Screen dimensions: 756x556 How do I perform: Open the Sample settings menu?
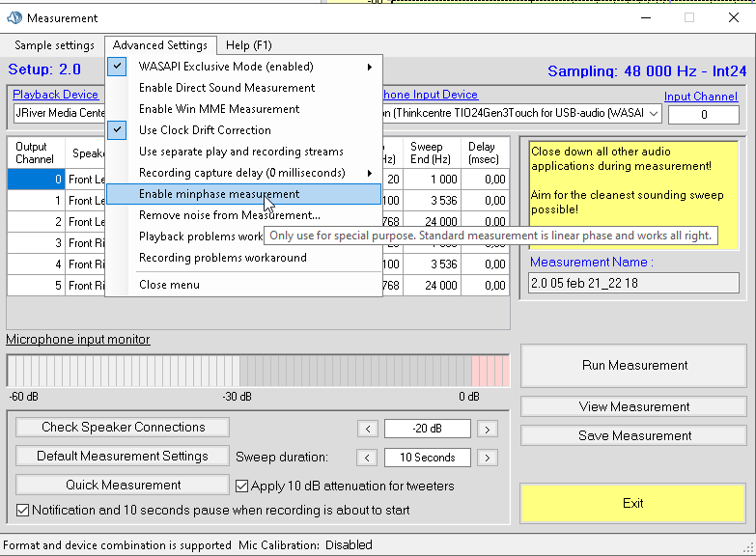click(x=54, y=45)
